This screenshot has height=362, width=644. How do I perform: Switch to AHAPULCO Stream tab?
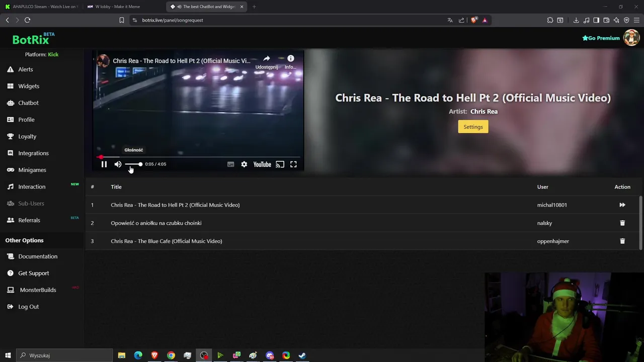(42, 7)
